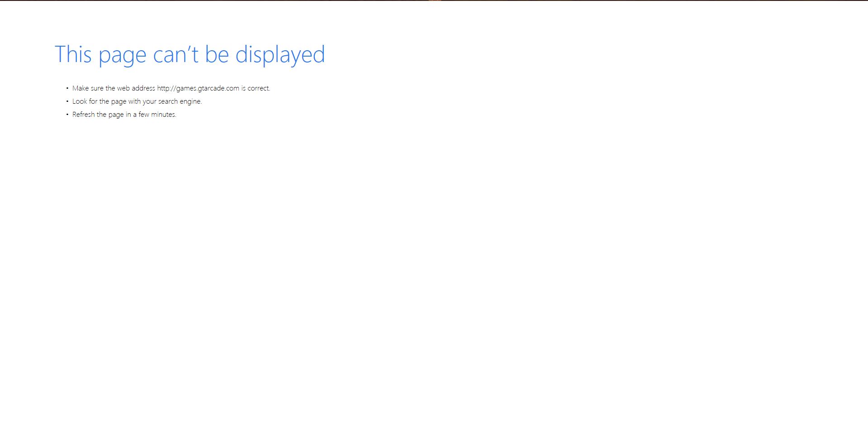Click the "is correct." text after the URL
Viewport: 868px width, 427px height.
[256, 88]
